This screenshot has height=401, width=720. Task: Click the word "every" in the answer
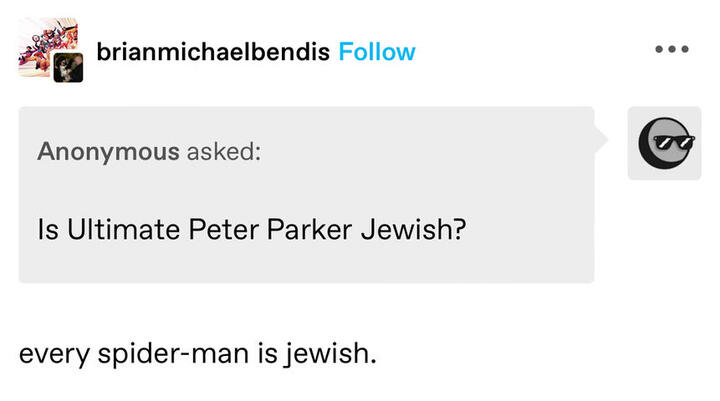pos(51,355)
